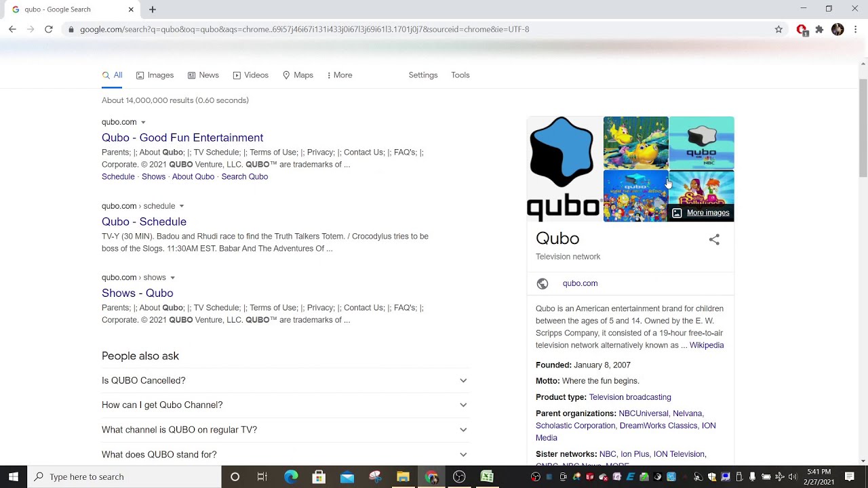The width and height of the screenshot is (868, 488).
Task: Open the Chrome profile avatar
Action: (x=837, y=29)
